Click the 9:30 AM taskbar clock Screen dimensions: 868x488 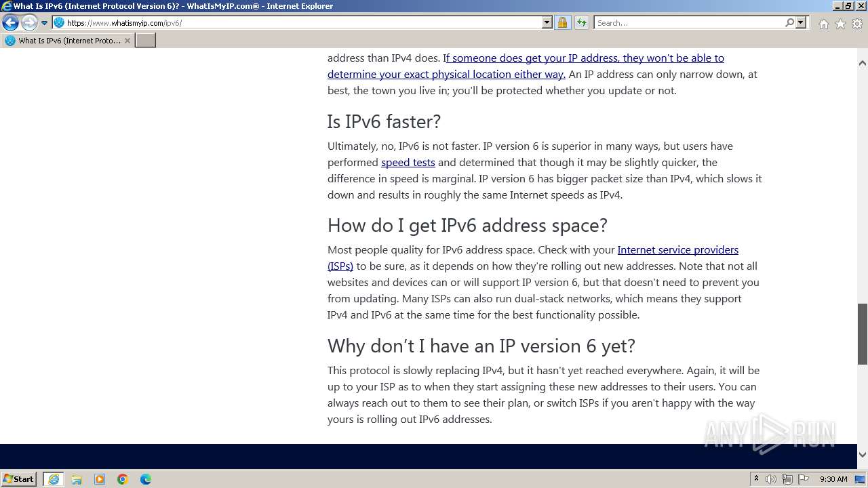point(833,479)
